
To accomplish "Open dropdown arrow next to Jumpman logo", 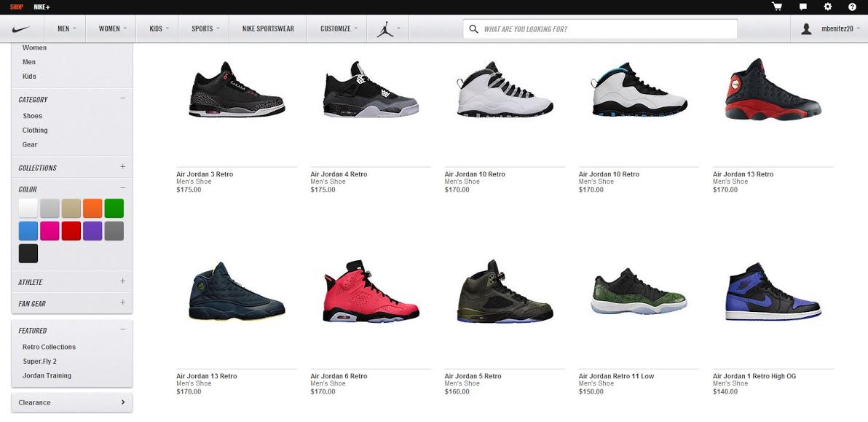I will click(x=398, y=29).
